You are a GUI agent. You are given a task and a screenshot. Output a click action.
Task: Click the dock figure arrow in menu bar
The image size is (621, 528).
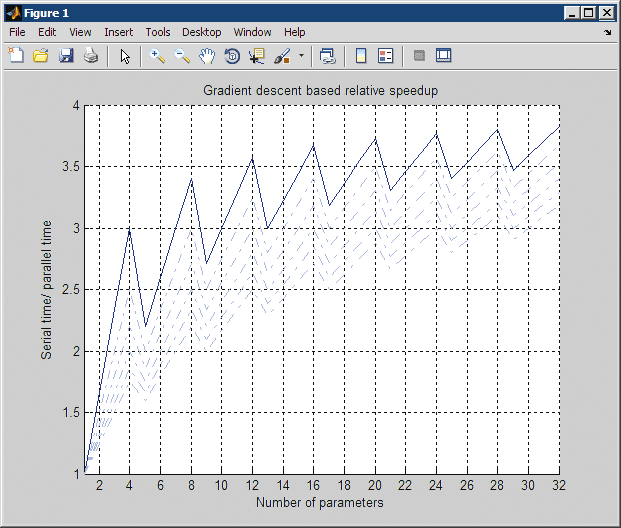(x=607, y=33)
